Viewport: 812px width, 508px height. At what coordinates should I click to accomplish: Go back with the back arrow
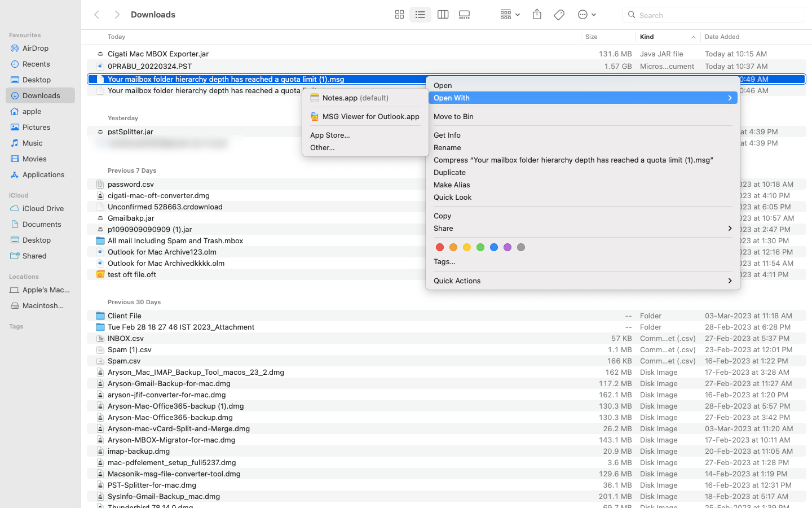pyautogui.click(x=97, y=15)
